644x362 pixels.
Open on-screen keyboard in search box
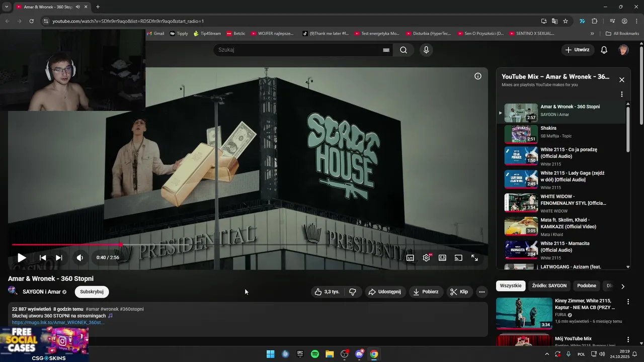pyautogui.click(x=386, y=50)
